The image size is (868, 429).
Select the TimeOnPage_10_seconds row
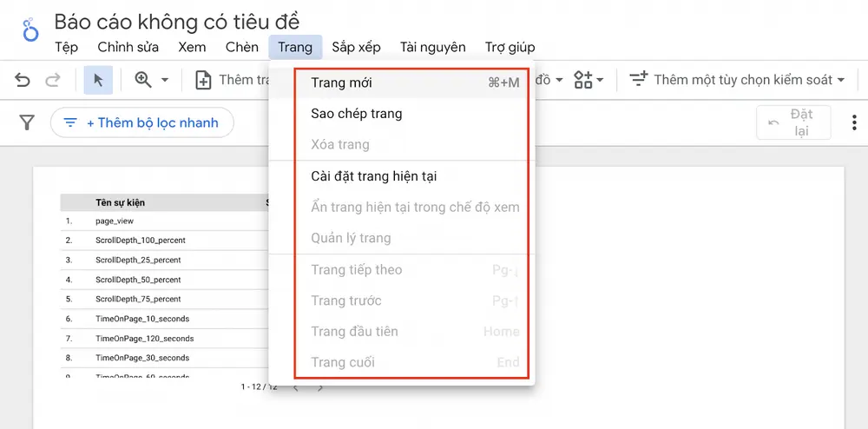165,319
